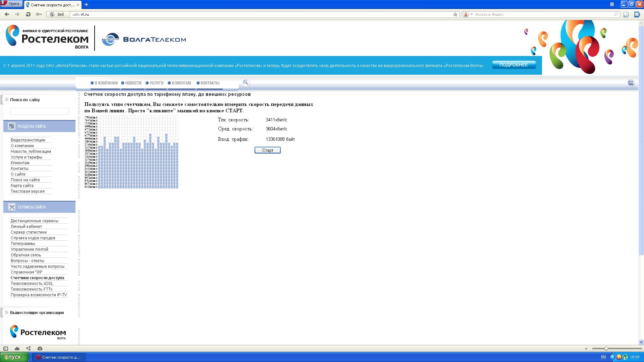
Task: Open Дистанционные сервисы link
Action: 35,221
